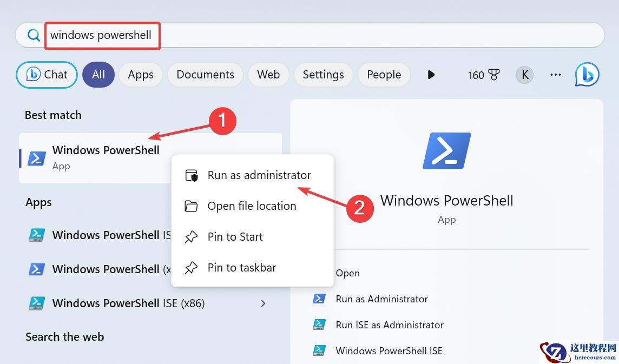
Task: Click the folder icon beside Open file location
Action: pos(191,206)
